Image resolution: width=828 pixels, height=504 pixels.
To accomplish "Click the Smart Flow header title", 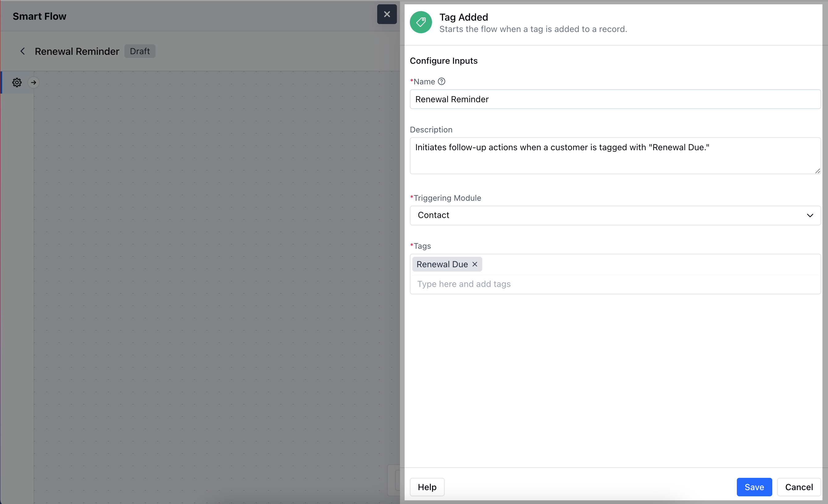I will point(39,16).
